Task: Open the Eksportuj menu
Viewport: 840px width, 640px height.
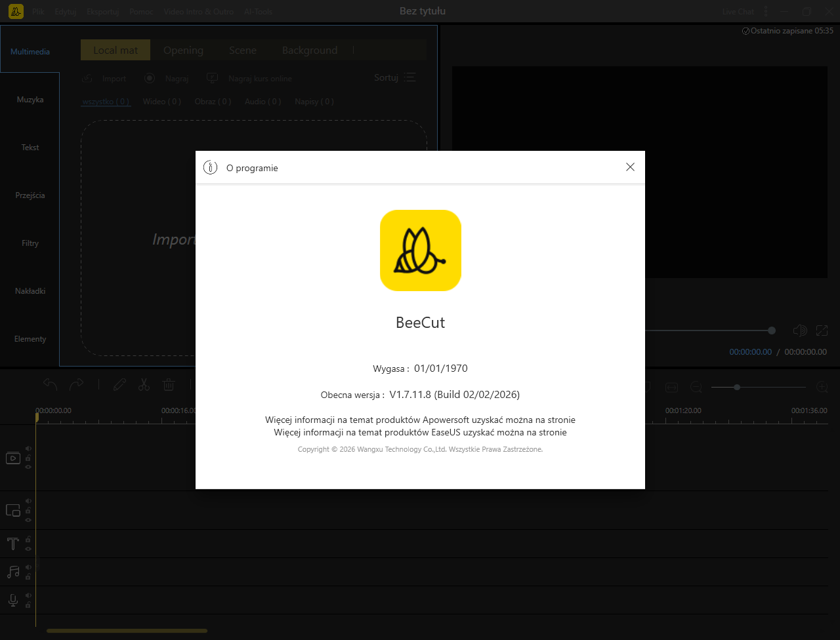Action: [x=103, y=12]
